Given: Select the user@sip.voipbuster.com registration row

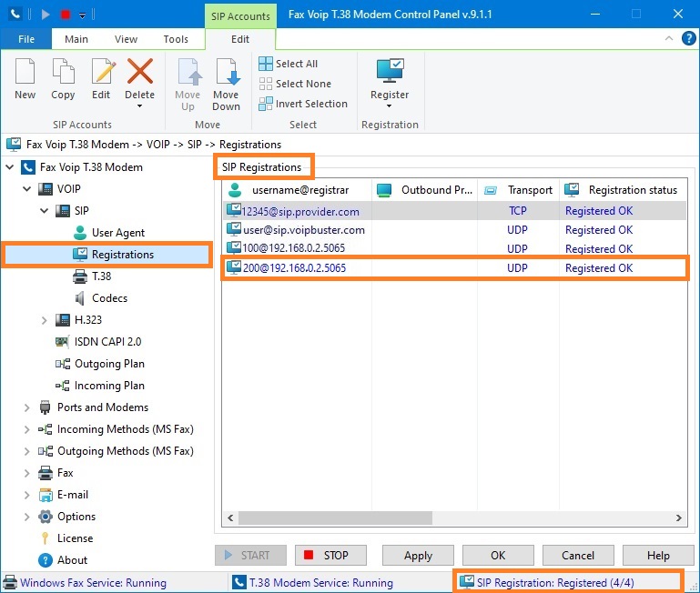Looking at the screenshot, I should click(x=454, y=230).
